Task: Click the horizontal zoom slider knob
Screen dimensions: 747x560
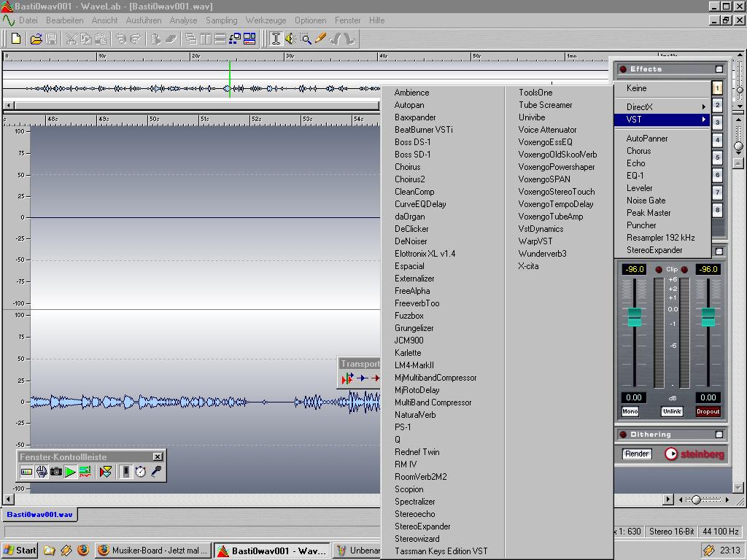Action: coord(696,499)
